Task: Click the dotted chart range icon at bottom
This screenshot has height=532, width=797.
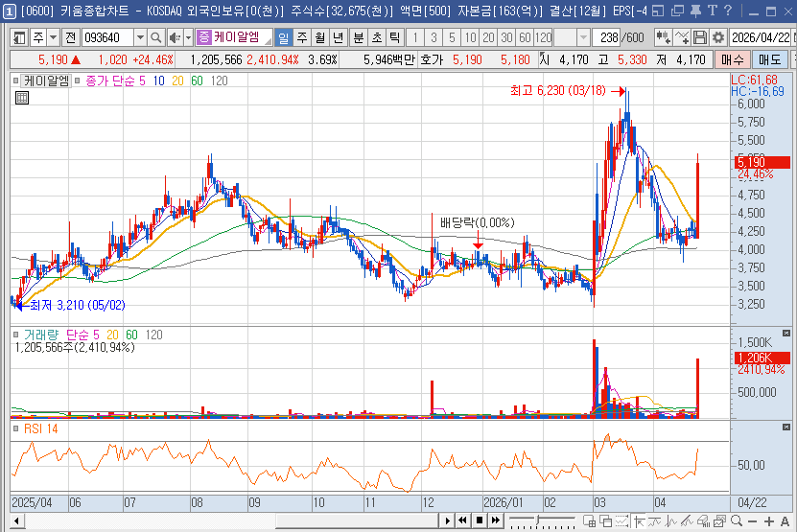Action: [621, 520]
